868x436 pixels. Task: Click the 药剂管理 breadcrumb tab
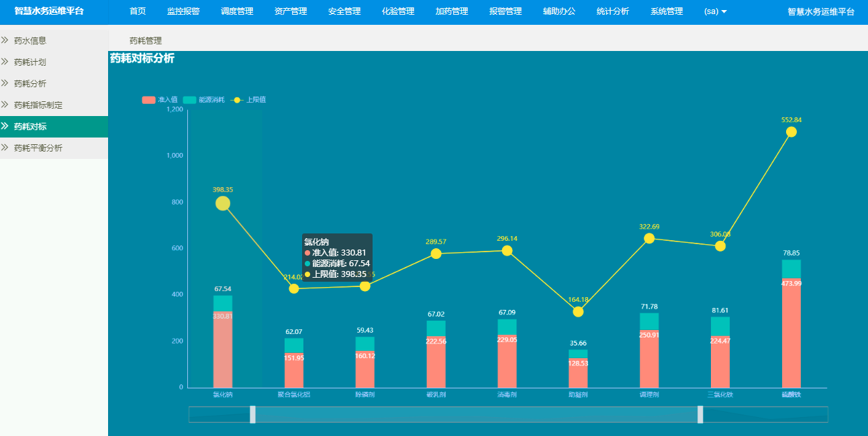tap(146, 41)
